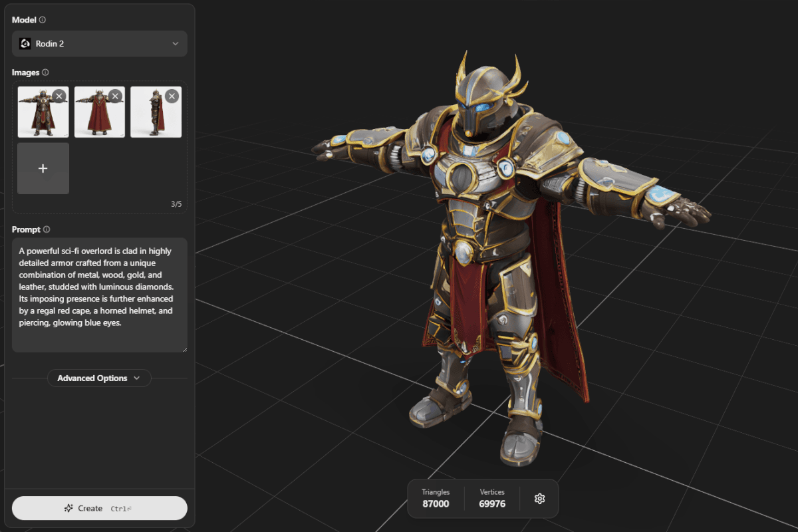This screenshot has width=798, height=532.
Task: Click the plus icon to add another image
Action: point(43,168)
